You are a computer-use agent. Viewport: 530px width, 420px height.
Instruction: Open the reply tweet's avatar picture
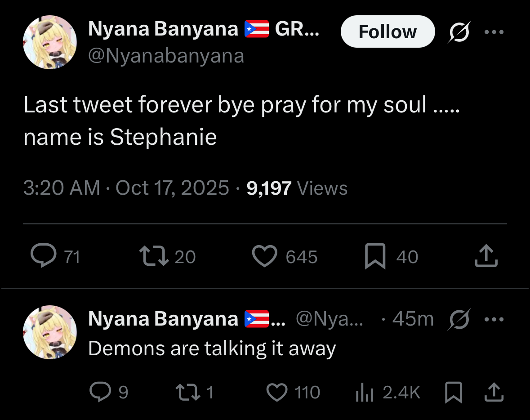point(50,332)
